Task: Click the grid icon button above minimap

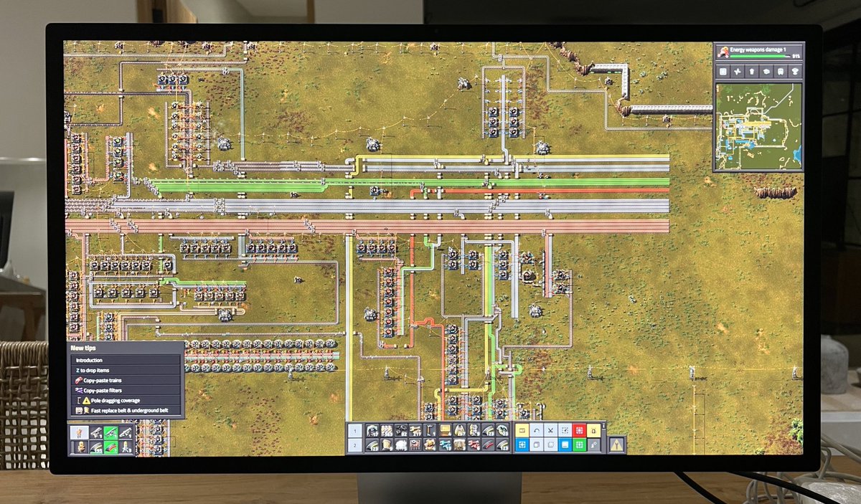Action: coord(723,72)
